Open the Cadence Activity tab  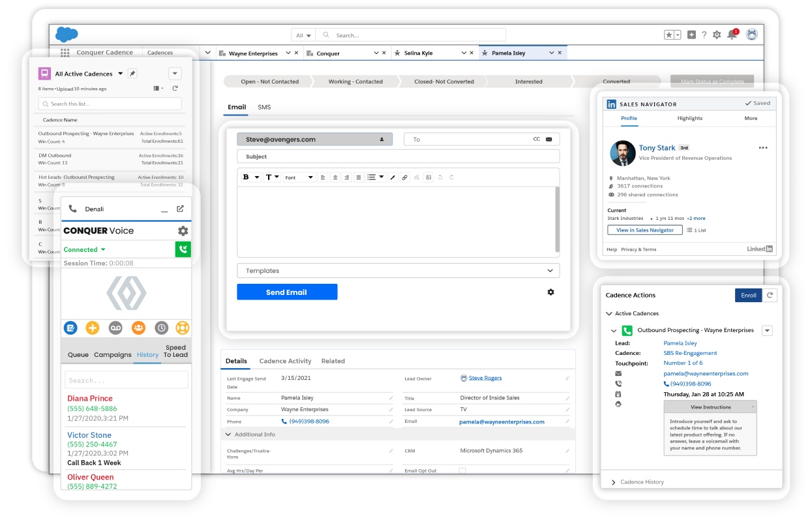(285, 361)
